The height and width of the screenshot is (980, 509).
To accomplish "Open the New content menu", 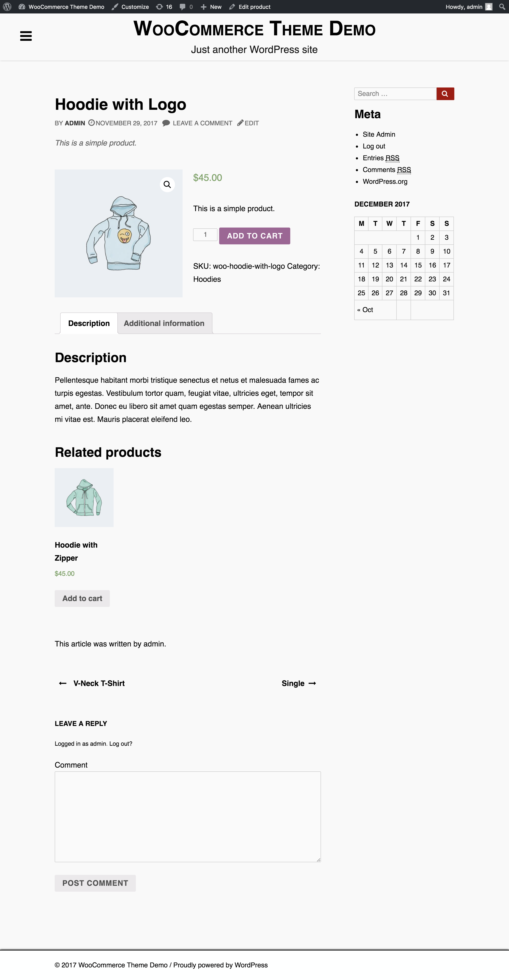I will pos(211,7).
